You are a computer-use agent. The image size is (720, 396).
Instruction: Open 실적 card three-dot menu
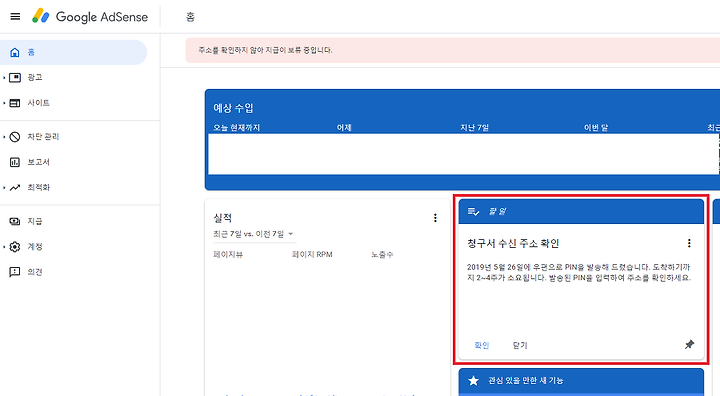pos(435,218)
